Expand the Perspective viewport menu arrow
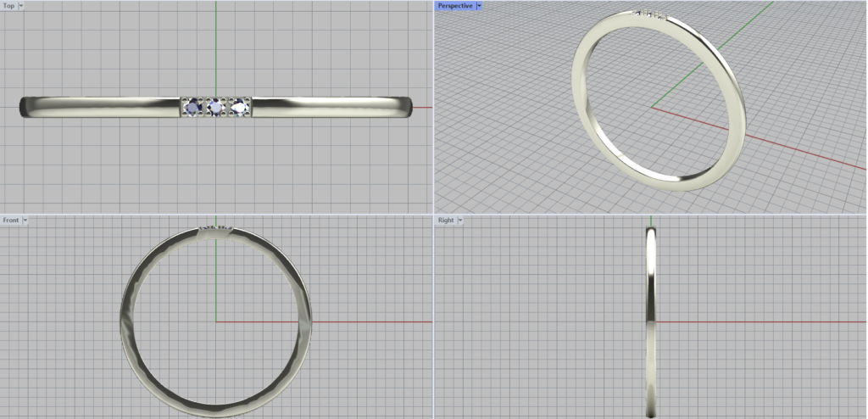This screenshot has height=419, width=868. pos(479,6)
